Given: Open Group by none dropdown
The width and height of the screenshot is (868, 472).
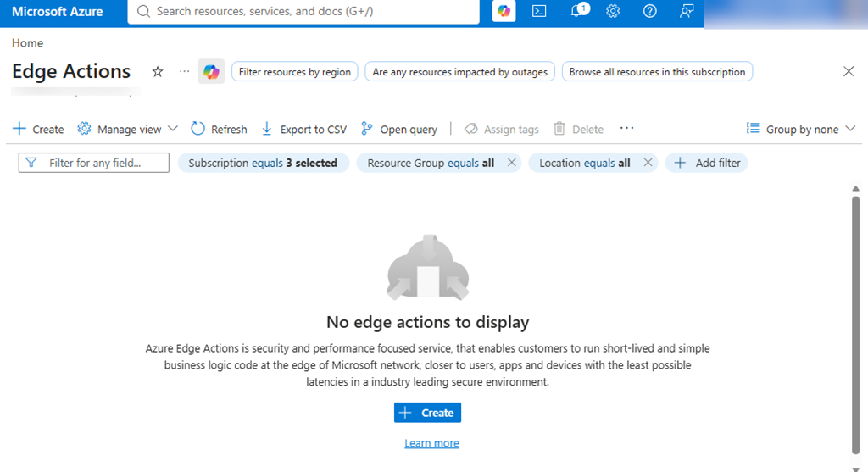Looking at the screenshot, I should pyautogui.click(x=801, y=129).
